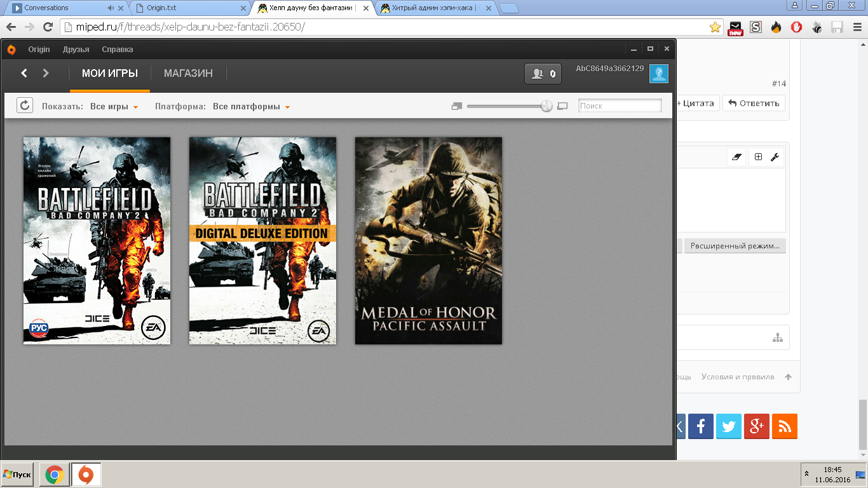Open post permalink #14
The width and height of the screenshot is (868, 488).
click(x=778, y=84)
